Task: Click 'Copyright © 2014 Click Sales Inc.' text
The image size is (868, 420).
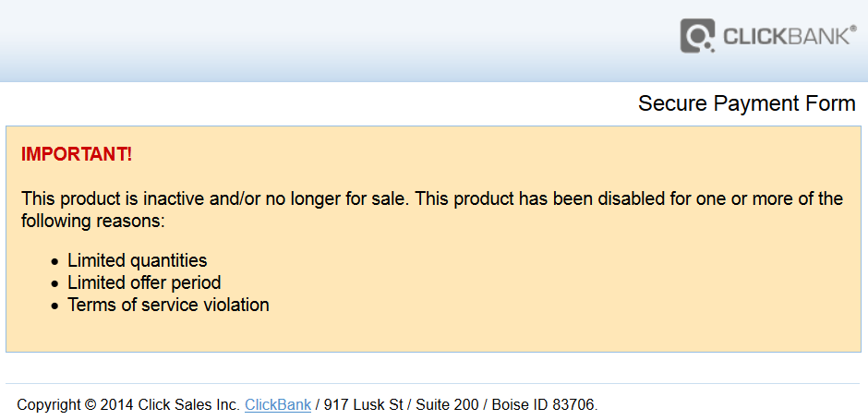Action: tap(128, 404)
